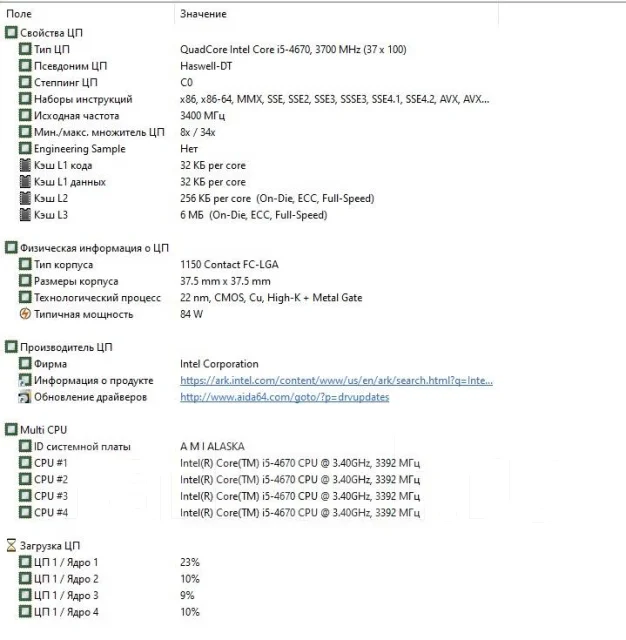Select the 3400 МГц value
The image size is (626, 640).
(202, 116)
